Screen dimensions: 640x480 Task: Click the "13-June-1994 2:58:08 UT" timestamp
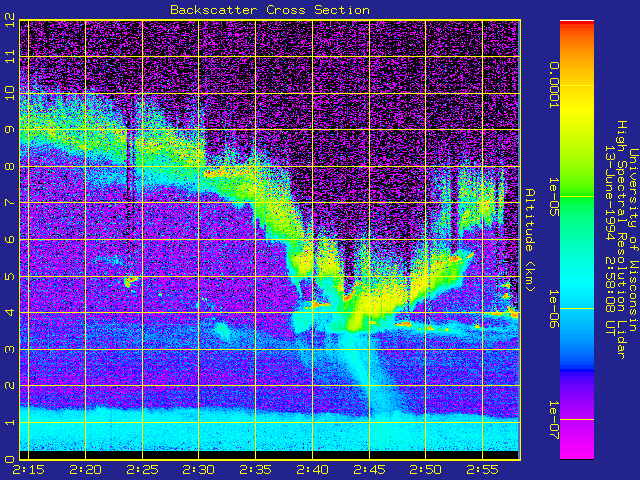click(x=609, y=240)
